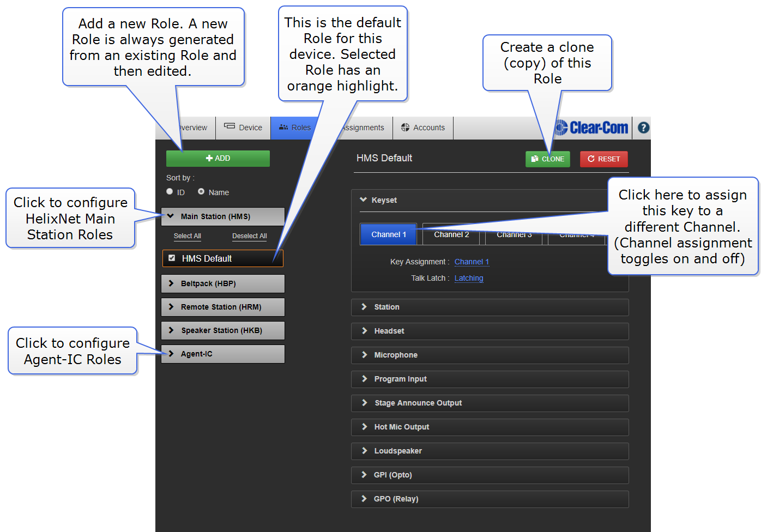Click the Channel 1 key assignment link
767x532 pixels.
click(x=472, y=262)
